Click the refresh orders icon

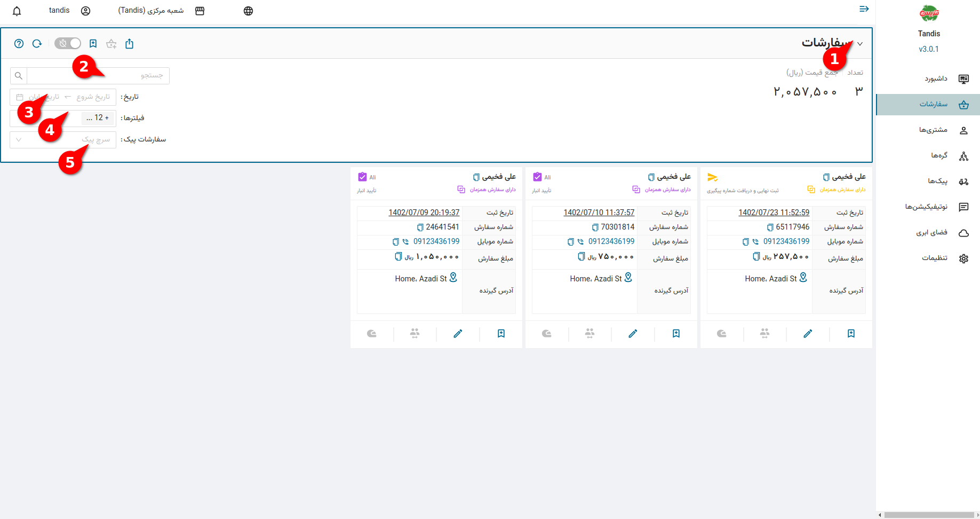(37, 44)
